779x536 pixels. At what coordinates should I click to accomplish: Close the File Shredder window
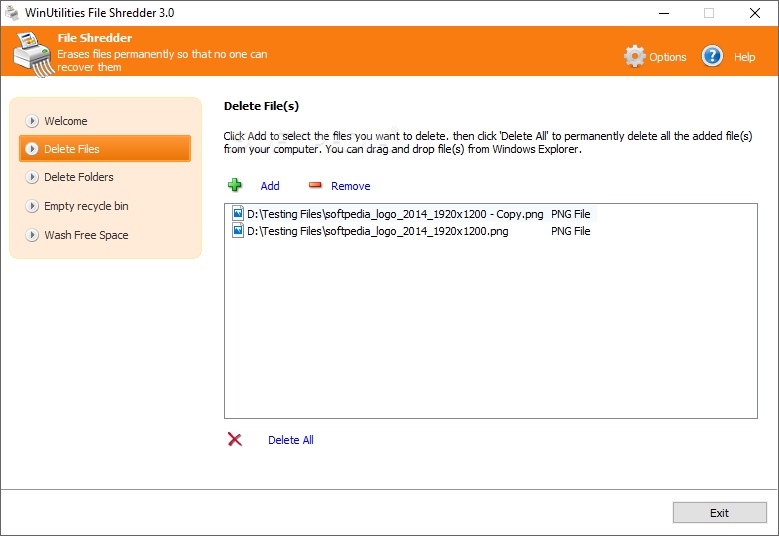[x=755, y=13]
